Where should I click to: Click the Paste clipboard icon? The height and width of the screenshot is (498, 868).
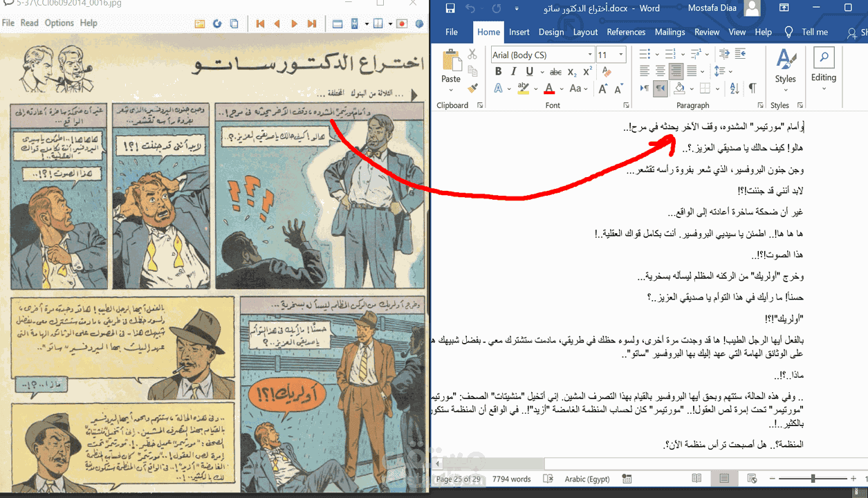[x=451, y=60]
